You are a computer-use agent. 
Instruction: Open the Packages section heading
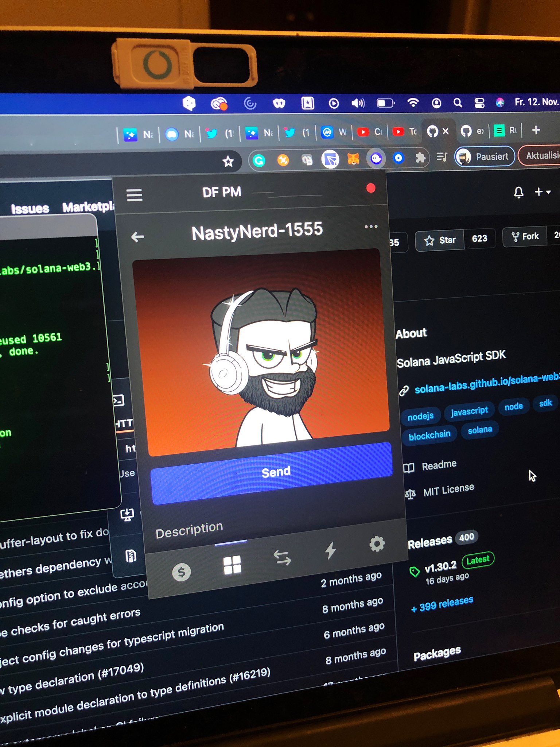tap(437, 653)
